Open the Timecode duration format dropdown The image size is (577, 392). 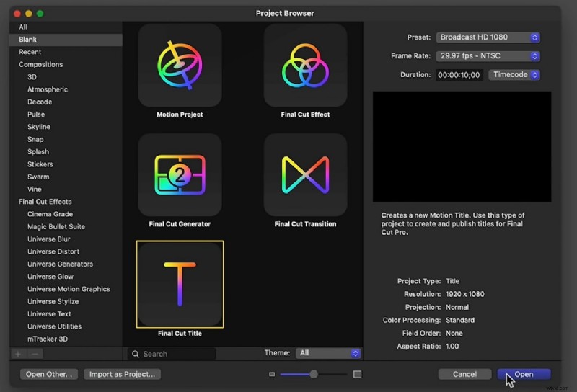coord(514,75)
